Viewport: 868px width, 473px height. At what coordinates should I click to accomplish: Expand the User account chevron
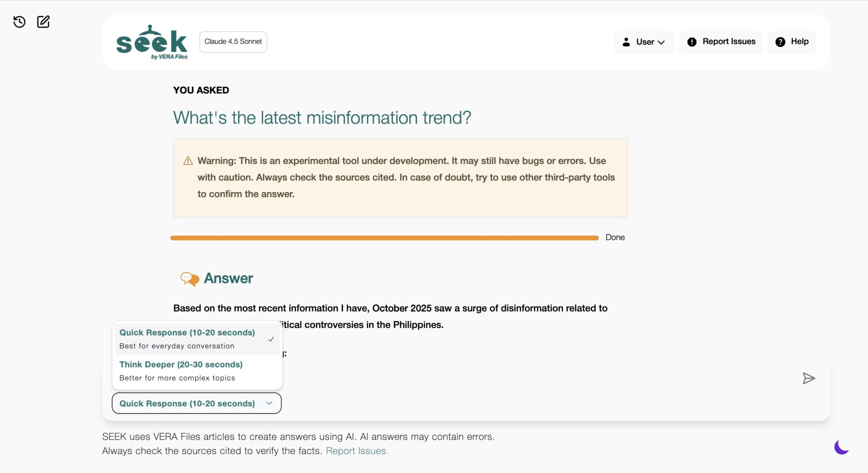tap(661, 43)
